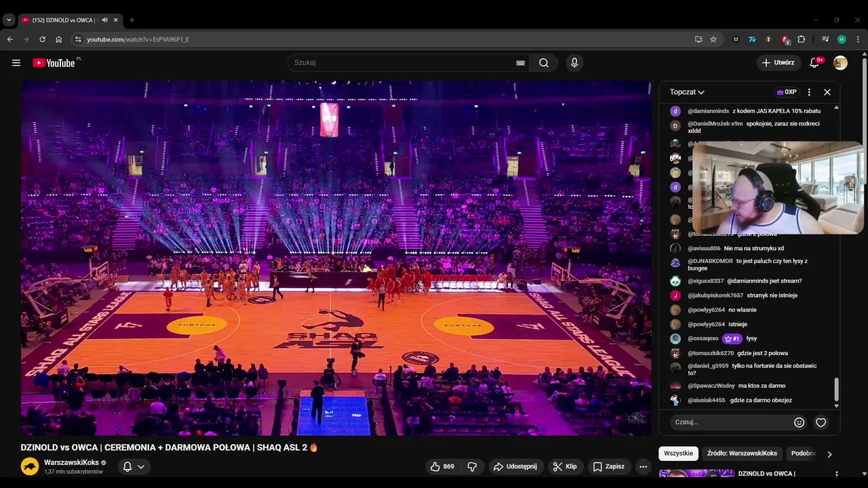Open the 7TV browser extension
This screenshot has width=868, height=488.
tap(752, 39)
